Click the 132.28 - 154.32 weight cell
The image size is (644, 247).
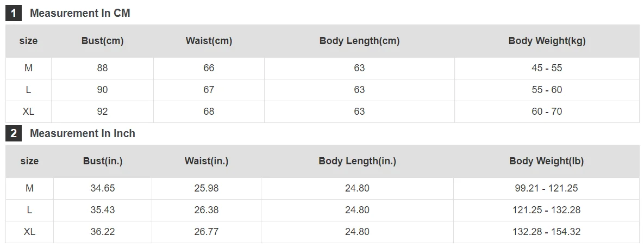pos(546,232)
